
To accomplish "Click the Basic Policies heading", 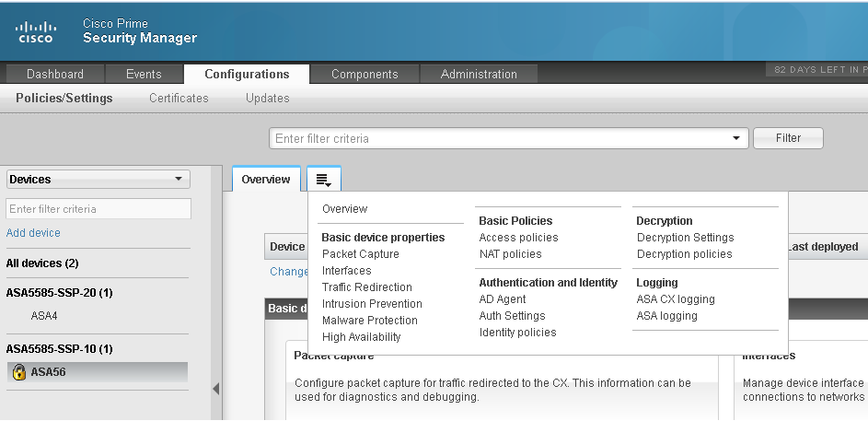I will (515, 220).
